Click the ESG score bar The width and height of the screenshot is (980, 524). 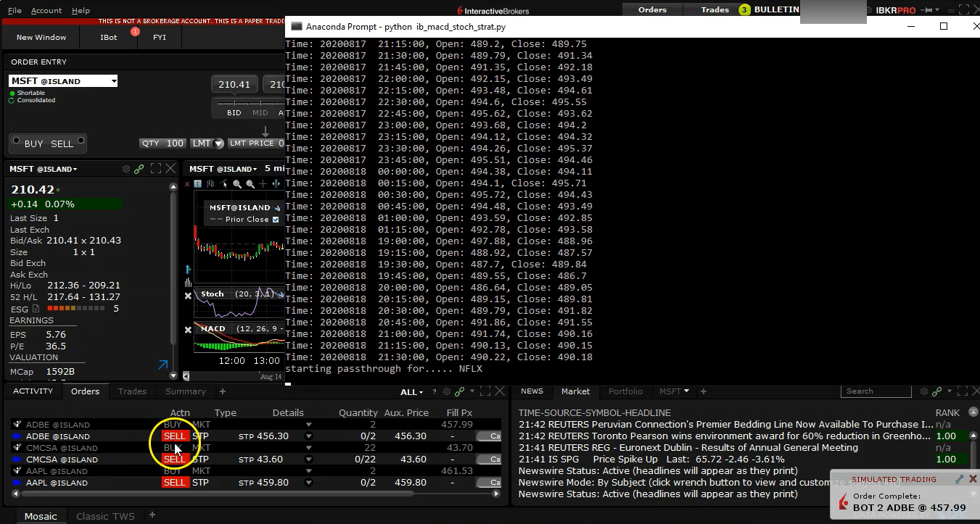(77, 309)
